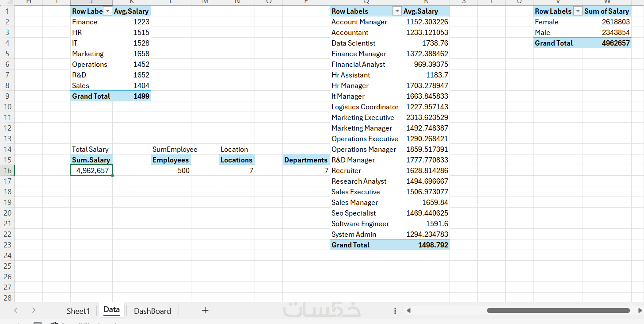This screenshot has height=324, width=644.
Task: Click the previous sheet navigation arrow
Action: tap(16, 310)
